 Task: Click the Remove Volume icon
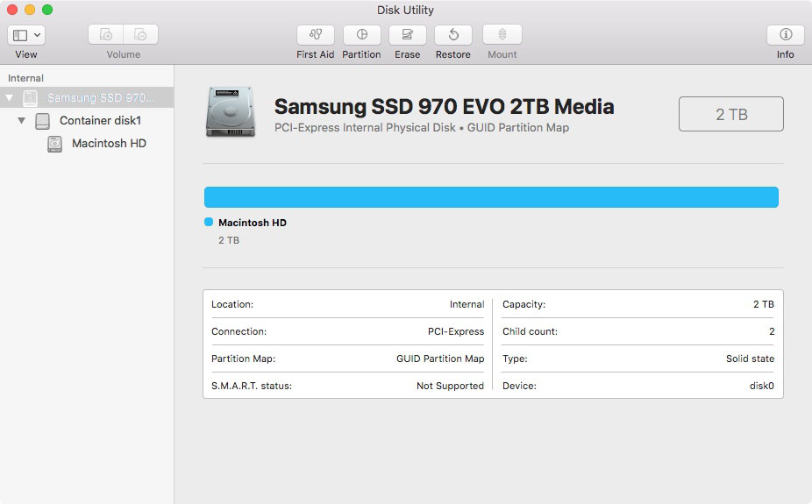click(x=140, y=35)
